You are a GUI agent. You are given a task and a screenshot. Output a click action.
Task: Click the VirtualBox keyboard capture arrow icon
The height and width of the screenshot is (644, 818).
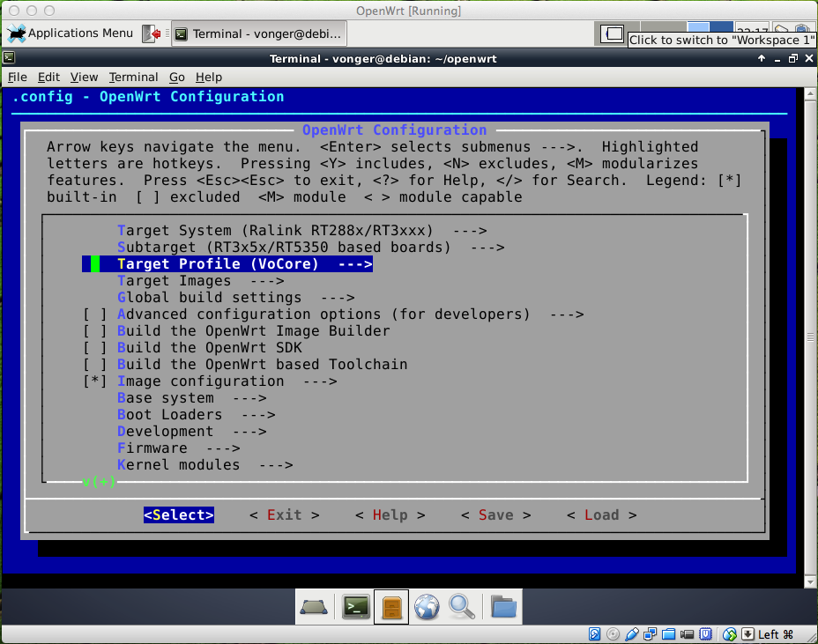click(747, 634)
